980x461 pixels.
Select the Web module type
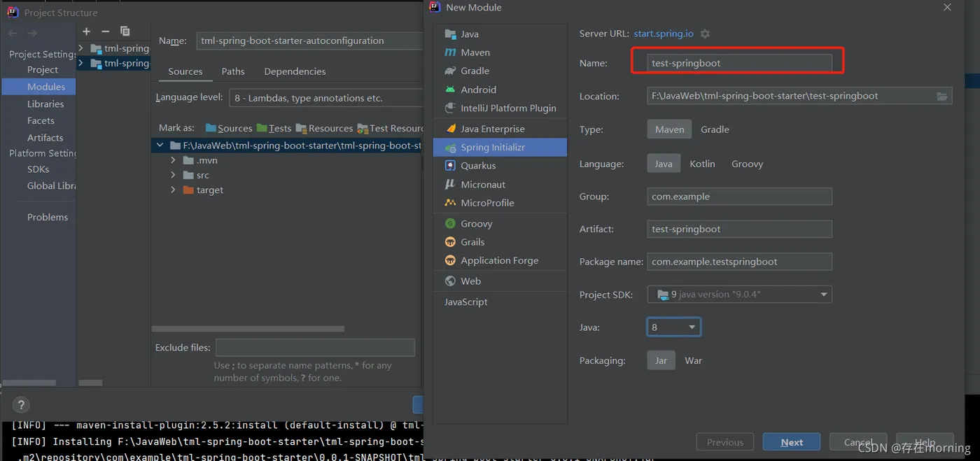click(500, 281)
